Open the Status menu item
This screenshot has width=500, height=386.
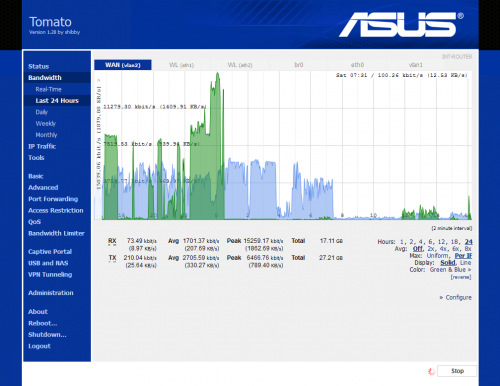tap(39, 66)
